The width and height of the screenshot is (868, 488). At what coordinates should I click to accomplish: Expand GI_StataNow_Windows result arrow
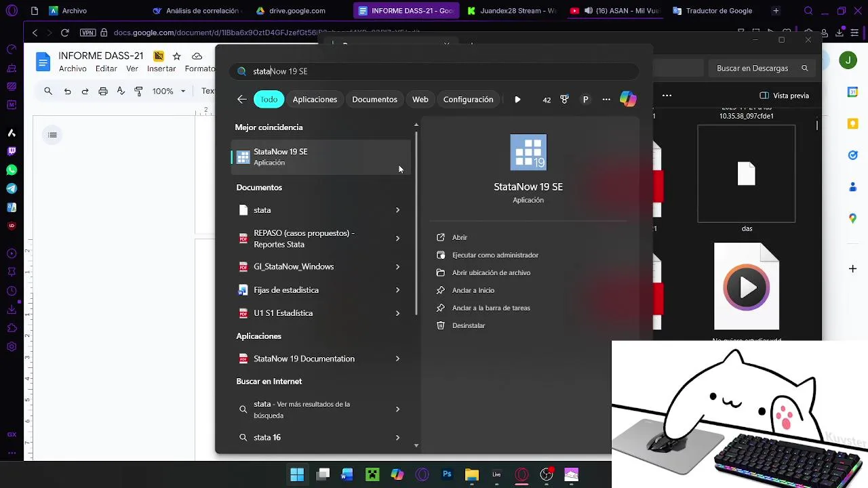click(397, 267)
